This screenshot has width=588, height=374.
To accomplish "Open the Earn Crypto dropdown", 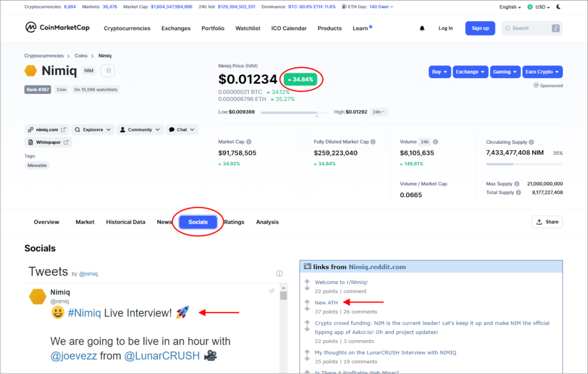I will point(542,72).
